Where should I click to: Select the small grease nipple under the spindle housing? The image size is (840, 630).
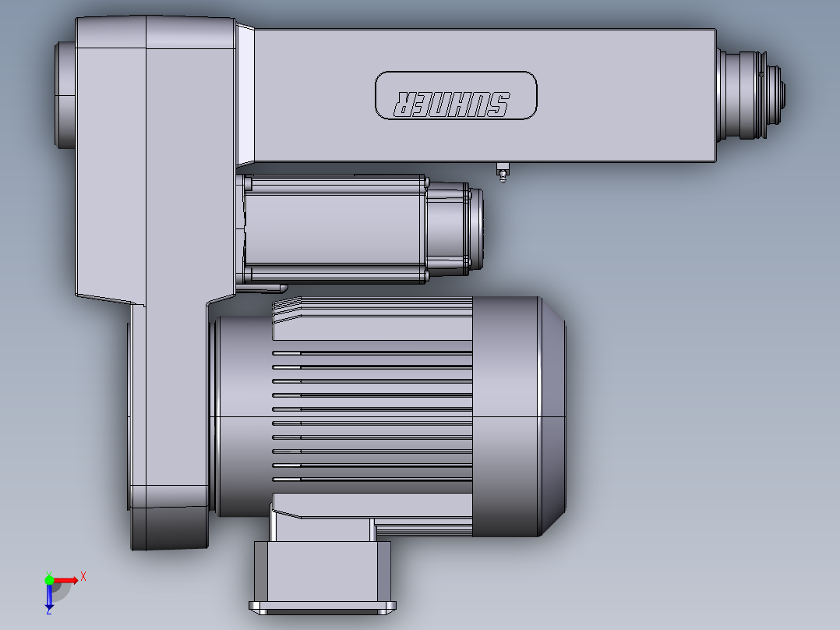tap(503, 172)
